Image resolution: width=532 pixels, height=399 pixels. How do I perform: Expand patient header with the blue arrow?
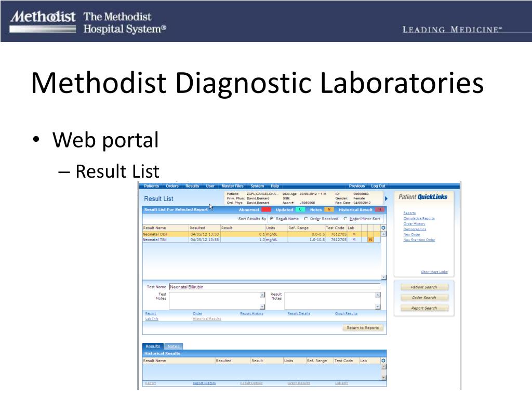click(x=386, y=198)
